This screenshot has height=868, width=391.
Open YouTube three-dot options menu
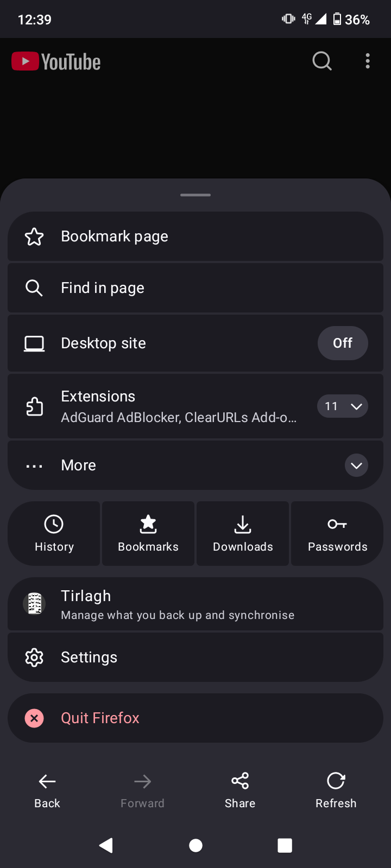coord(368,61)
